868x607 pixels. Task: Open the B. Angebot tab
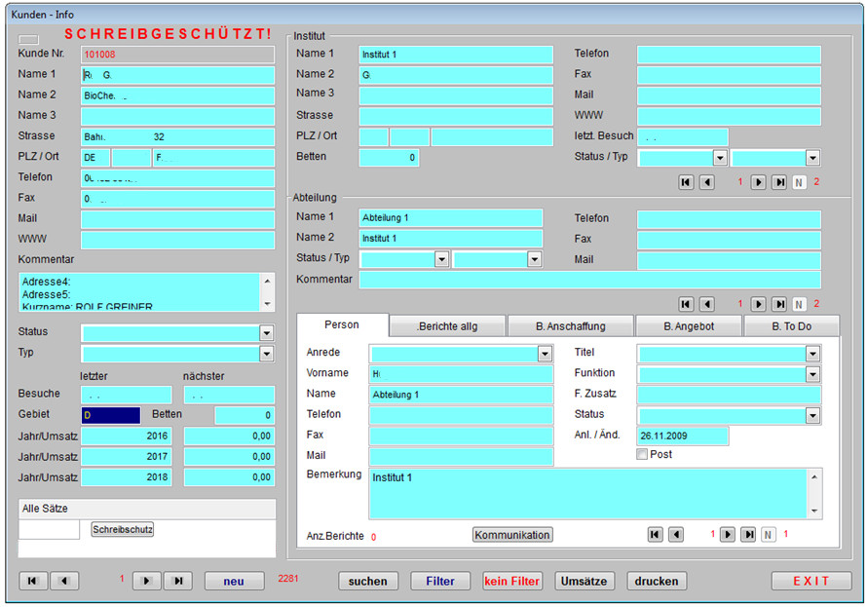(689, 326)
